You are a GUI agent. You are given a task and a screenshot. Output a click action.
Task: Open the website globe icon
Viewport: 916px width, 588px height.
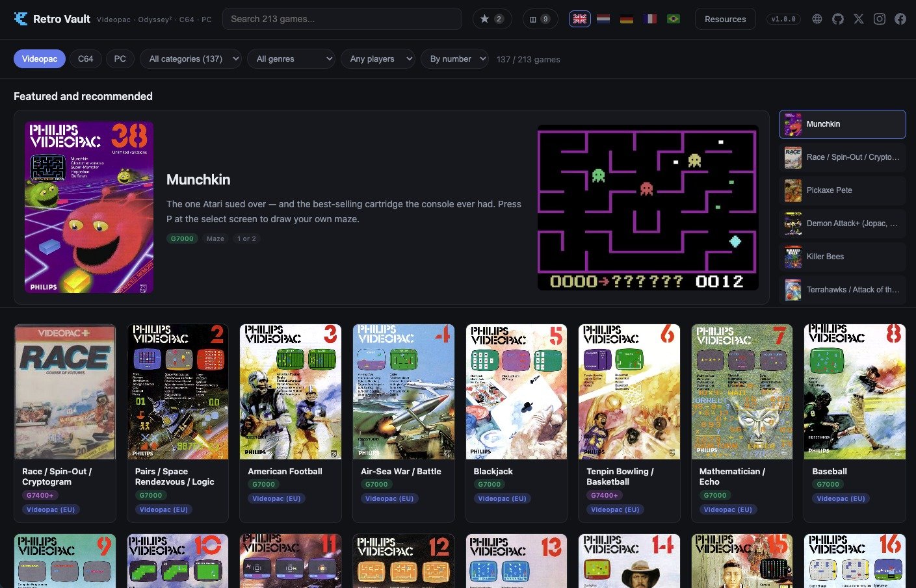point(817,19)
